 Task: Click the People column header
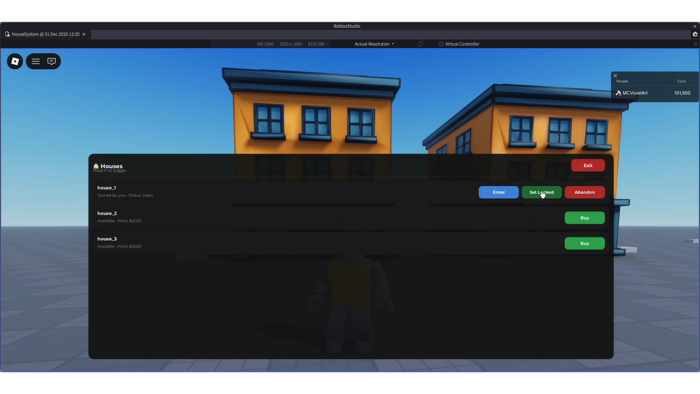(x=622, y=81)
